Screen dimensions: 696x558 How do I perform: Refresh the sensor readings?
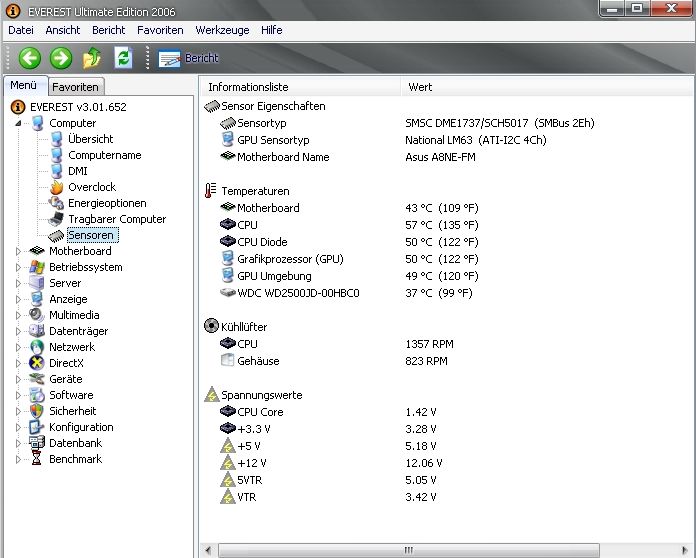(x=123, y=58)
